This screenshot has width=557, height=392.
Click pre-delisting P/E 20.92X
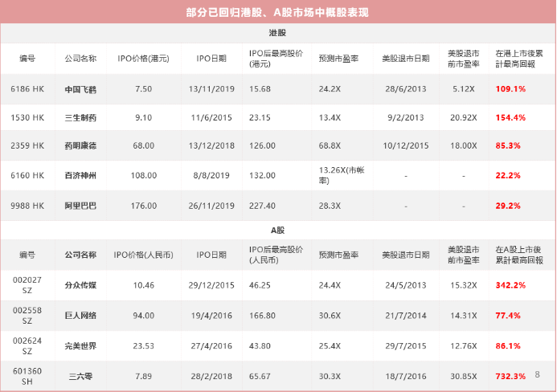464,118
